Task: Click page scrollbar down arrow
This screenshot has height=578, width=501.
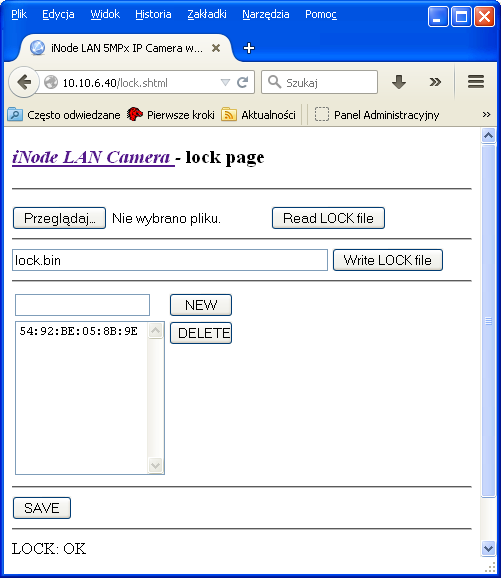Action: 488,548
